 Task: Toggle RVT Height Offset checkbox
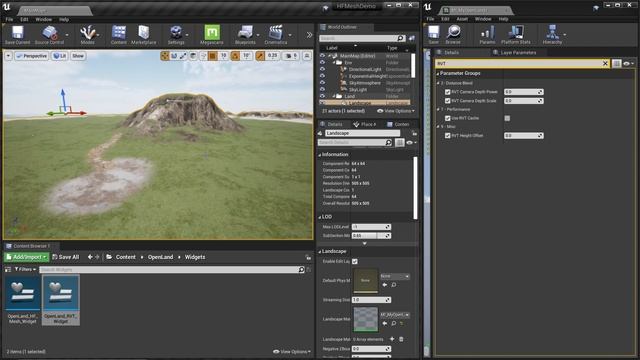tap(447, 136)
